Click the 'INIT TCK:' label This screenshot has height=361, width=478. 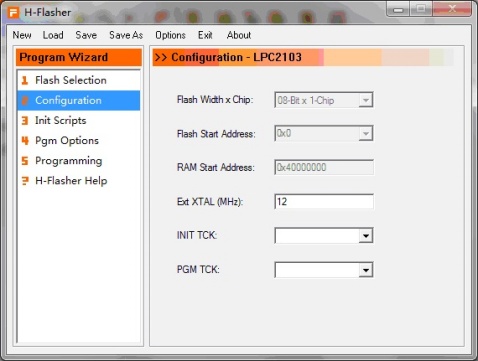[197, 235]
